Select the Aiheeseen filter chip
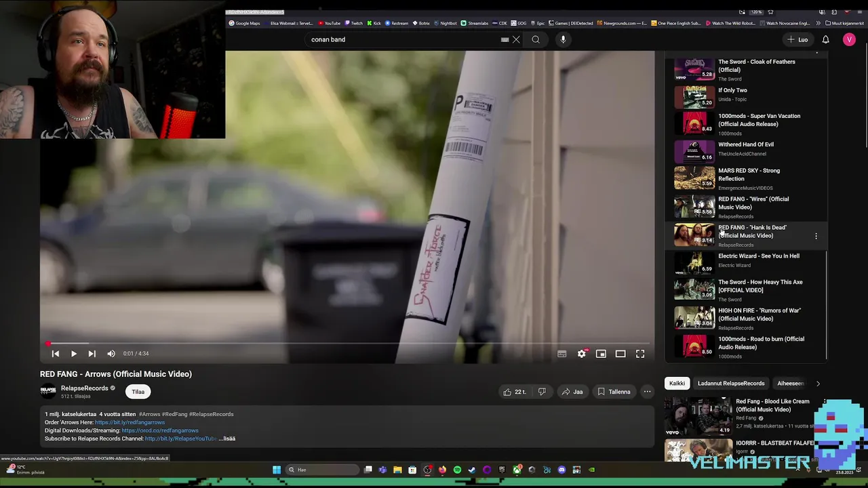This screenshot has width=868, height=488. tap(791, 384)
